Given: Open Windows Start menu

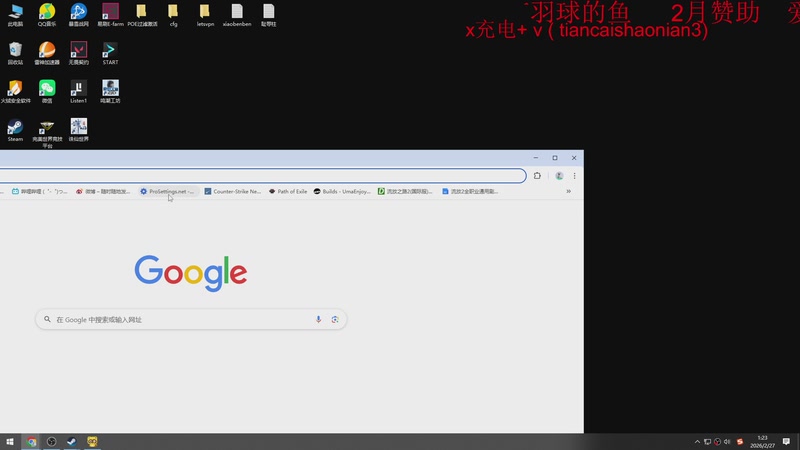Looking at the screenshot, I should 10,442.
